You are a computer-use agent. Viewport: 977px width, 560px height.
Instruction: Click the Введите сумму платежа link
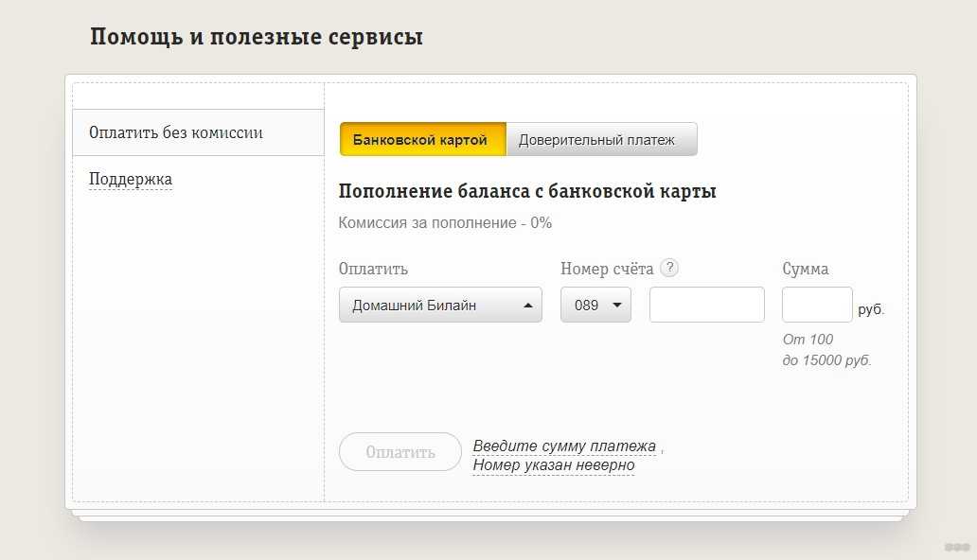click(564, 446)
